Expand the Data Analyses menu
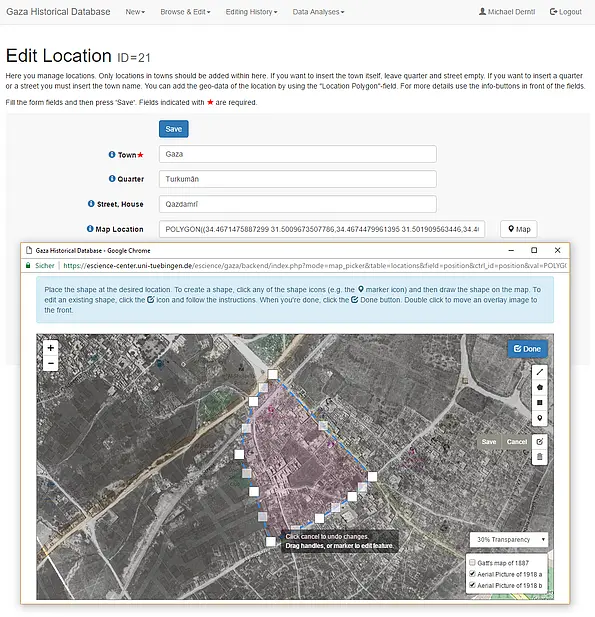595x617 pixels. [318, 12]
